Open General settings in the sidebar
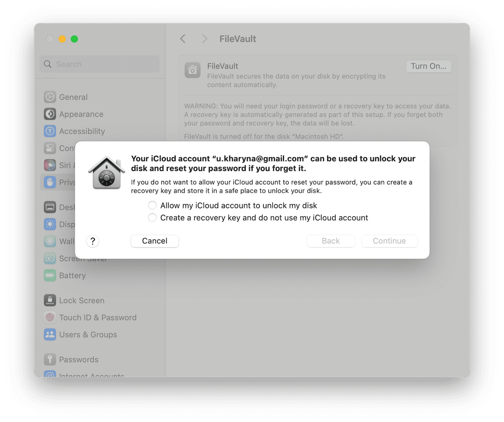 73,97
